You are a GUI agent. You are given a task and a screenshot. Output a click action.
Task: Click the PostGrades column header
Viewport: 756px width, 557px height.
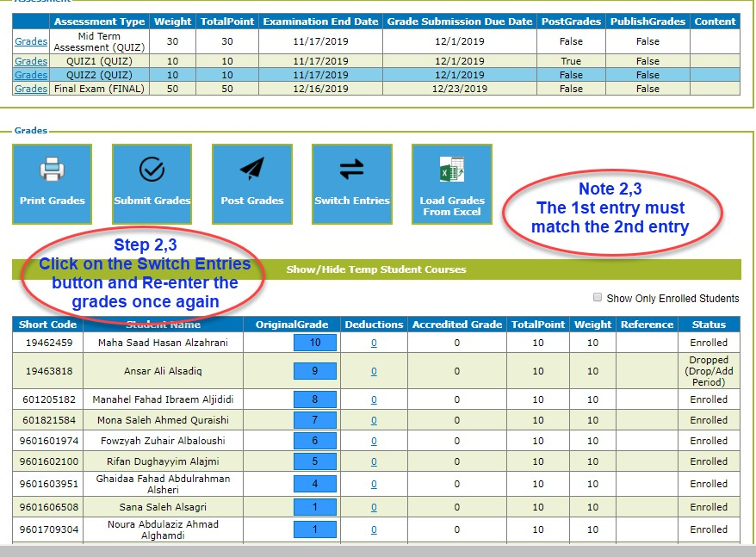571,22
